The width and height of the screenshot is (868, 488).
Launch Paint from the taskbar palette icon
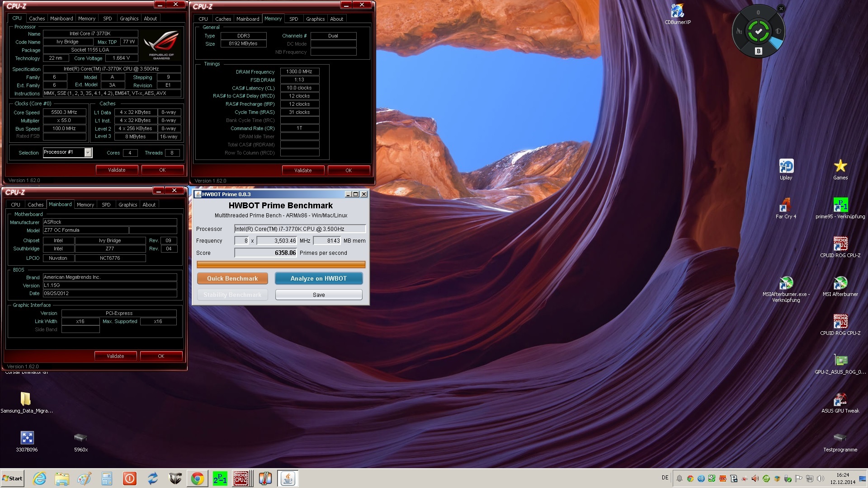coord(85,478)
